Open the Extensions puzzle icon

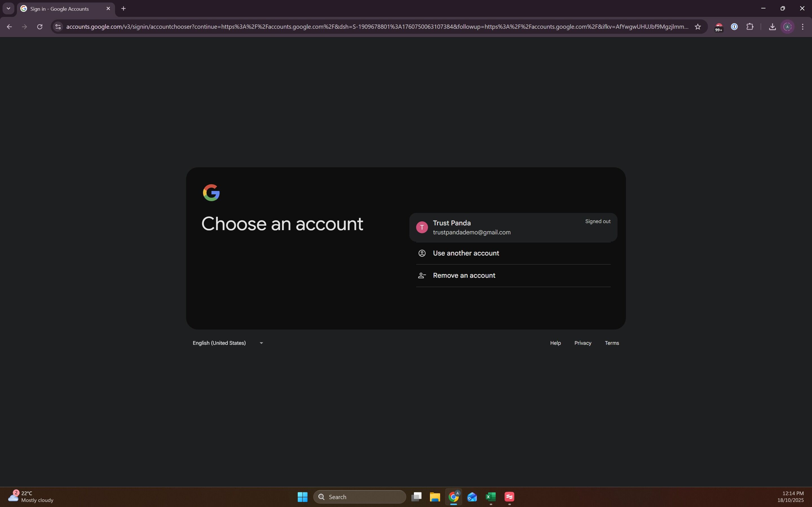coord(750,27)
